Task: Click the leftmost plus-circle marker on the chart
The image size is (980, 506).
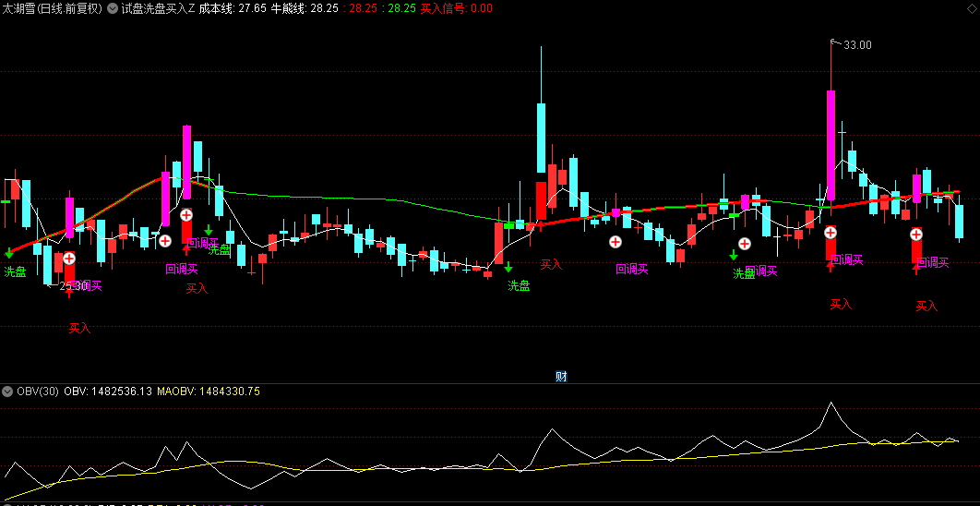Action: point(69,258)
